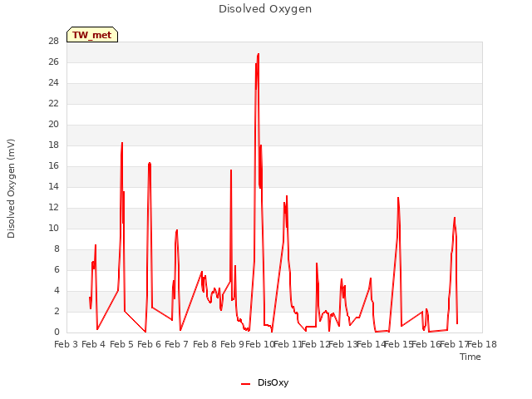Click the TW_met annotation label
This screenshot has height=399, width=532.
coord(92,35)
